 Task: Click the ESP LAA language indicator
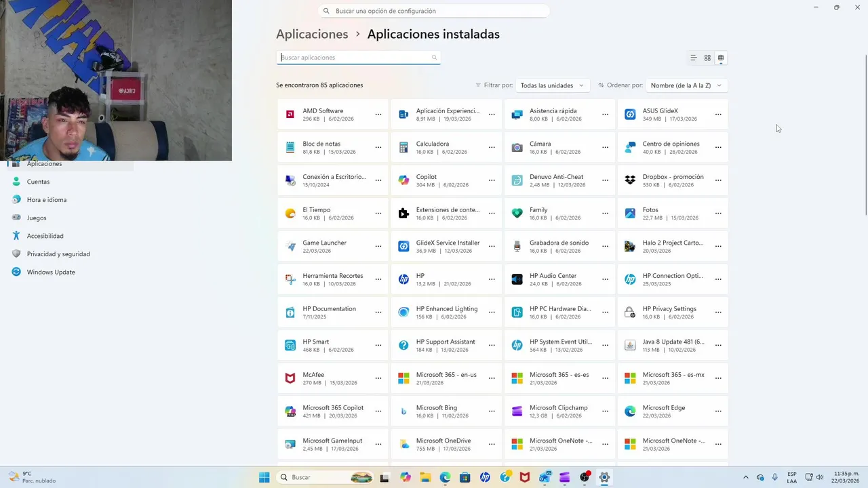pyautogui.click(x=792, y=477)
